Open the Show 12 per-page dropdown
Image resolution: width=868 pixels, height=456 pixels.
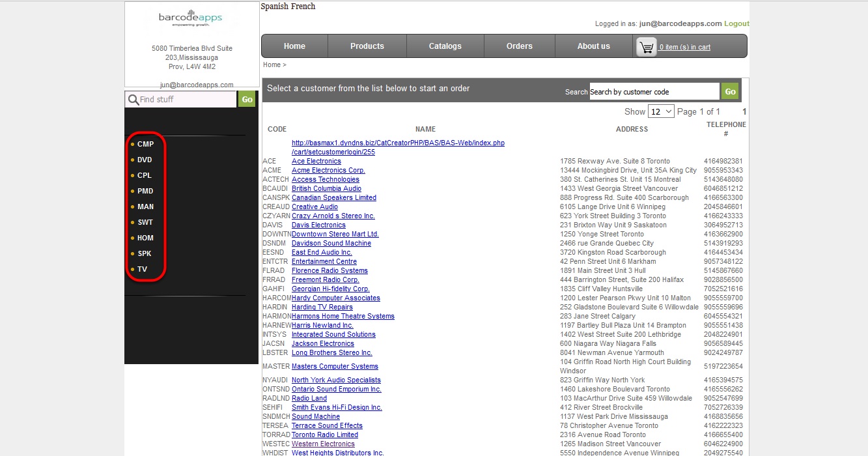[x=661, y=111]
